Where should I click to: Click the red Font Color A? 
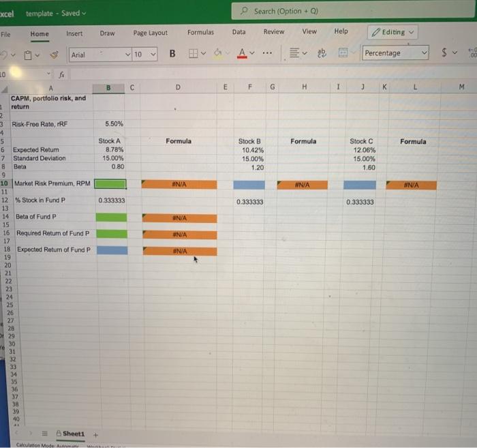click(x=242, y=53)
